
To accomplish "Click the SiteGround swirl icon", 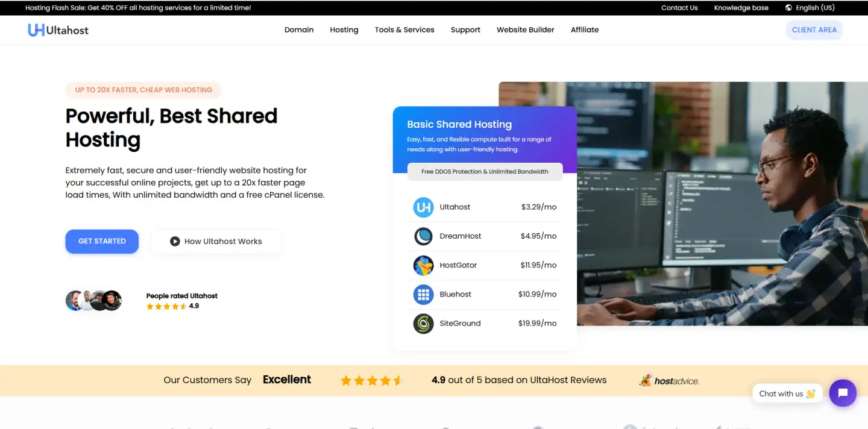I will [x=423, y=324].
